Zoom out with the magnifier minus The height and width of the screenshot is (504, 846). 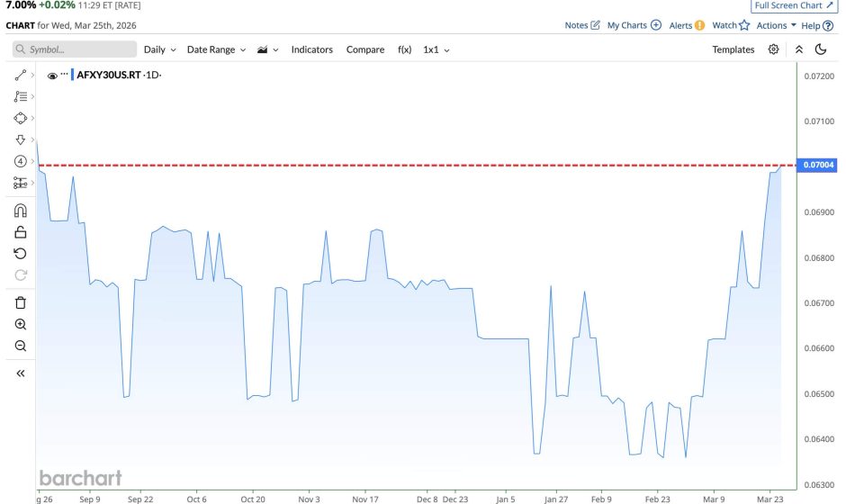pos(20,346)
